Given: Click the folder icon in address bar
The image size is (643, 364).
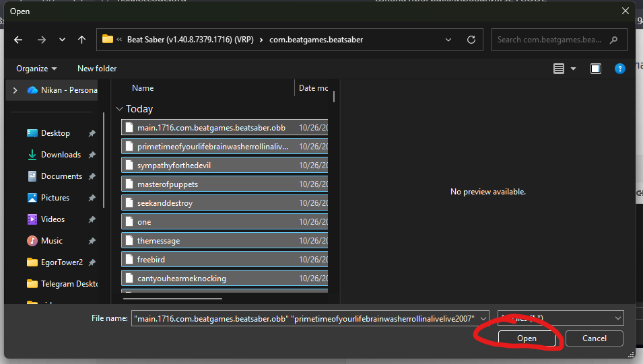Looking at the screenshot, I should (108, 39).
